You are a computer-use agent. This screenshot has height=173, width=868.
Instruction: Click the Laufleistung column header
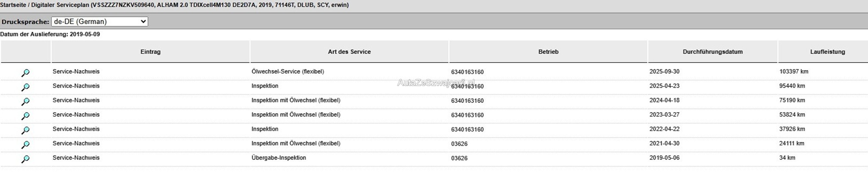(827, 52)
